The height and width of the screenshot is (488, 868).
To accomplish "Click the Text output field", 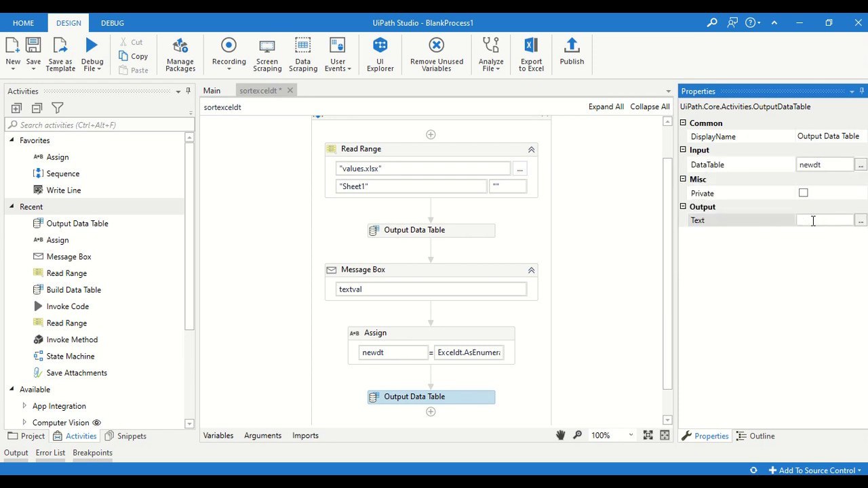I will click(825, 220).
